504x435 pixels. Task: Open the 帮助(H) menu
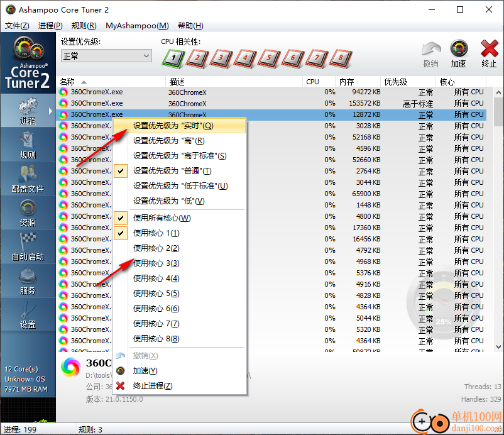190,26
